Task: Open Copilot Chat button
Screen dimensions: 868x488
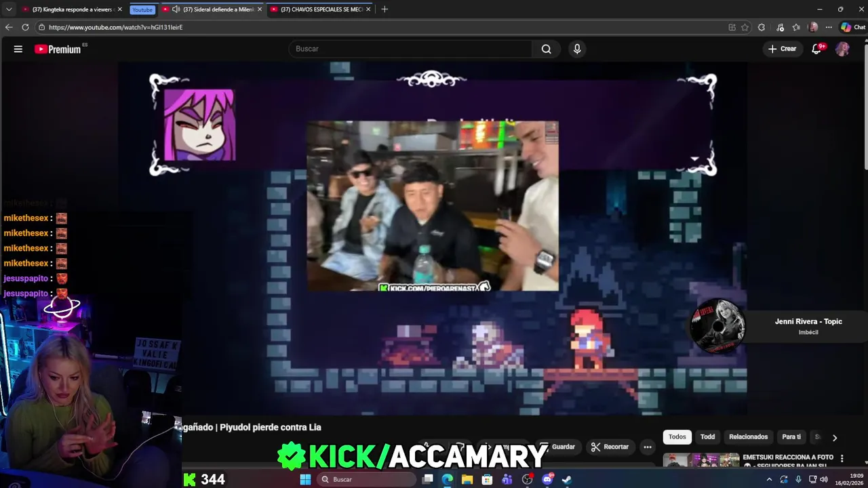Action: [853, 27]
